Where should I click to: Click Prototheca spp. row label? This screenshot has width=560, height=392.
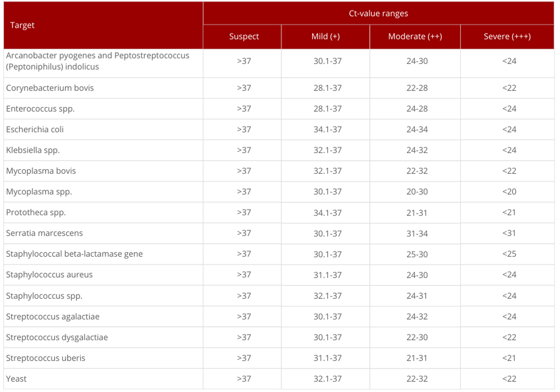click(36, 212)
